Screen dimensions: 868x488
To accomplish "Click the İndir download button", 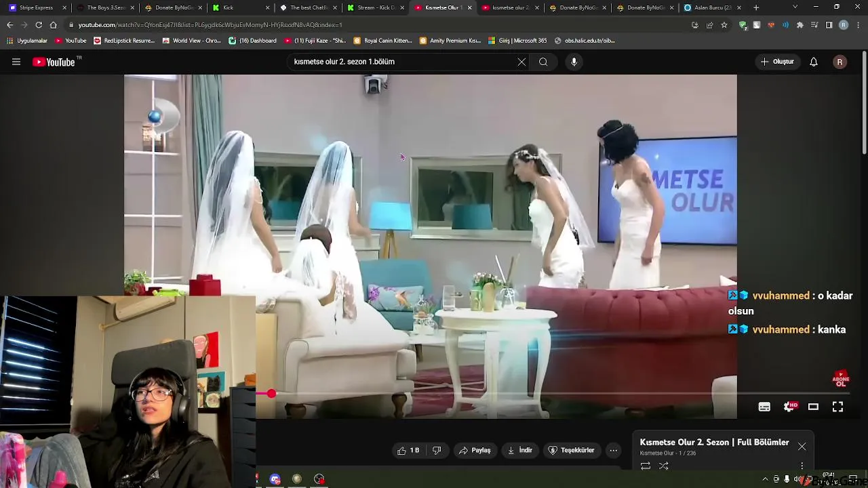I will (x=519, y=450).
